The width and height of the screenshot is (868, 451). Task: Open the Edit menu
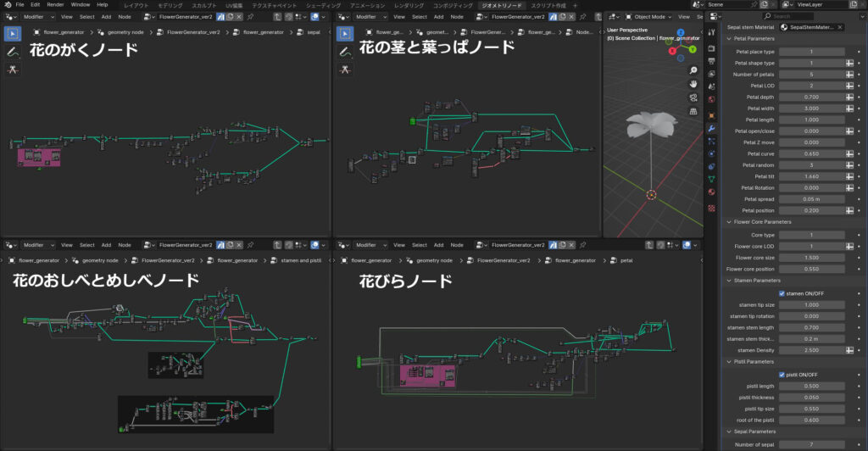[36, 4]
